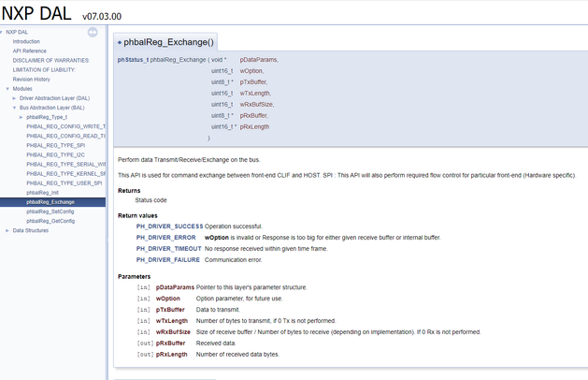Collapse Bus Abstraction Layer (BAL) arrow
The height and width of the screenshot is (380, 588).
(14, 108)
